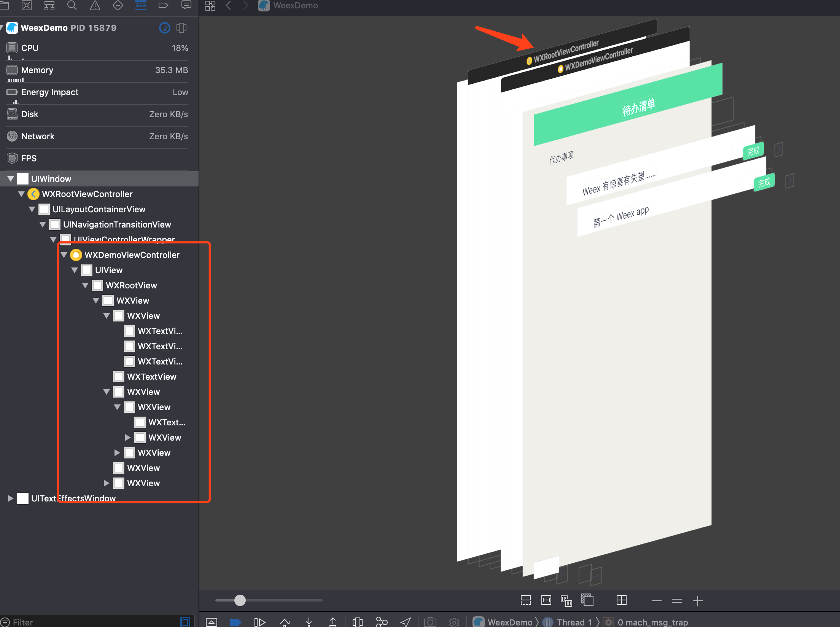Toggle Show Constraints button
Image resolution: width=840 pixels, height=627 pixels.
pos(546,600)
